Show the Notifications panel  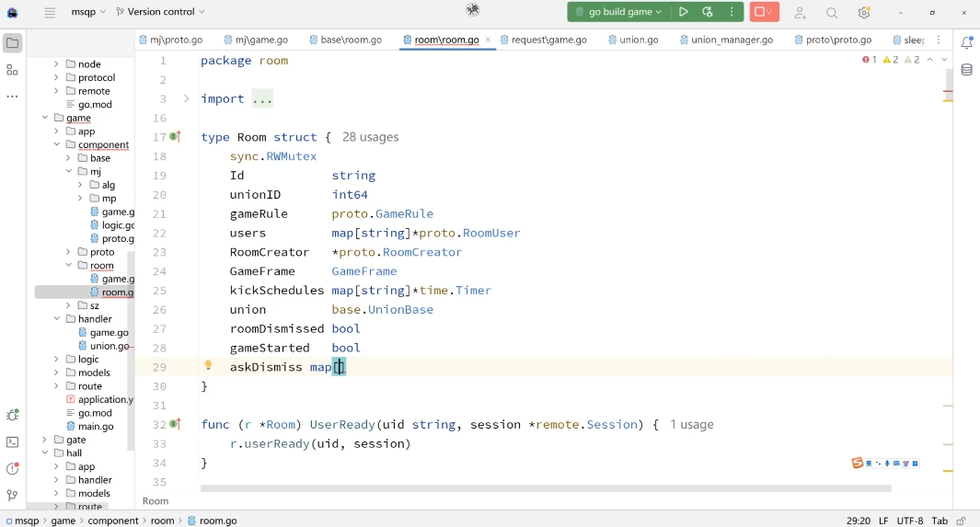point(967,43)
